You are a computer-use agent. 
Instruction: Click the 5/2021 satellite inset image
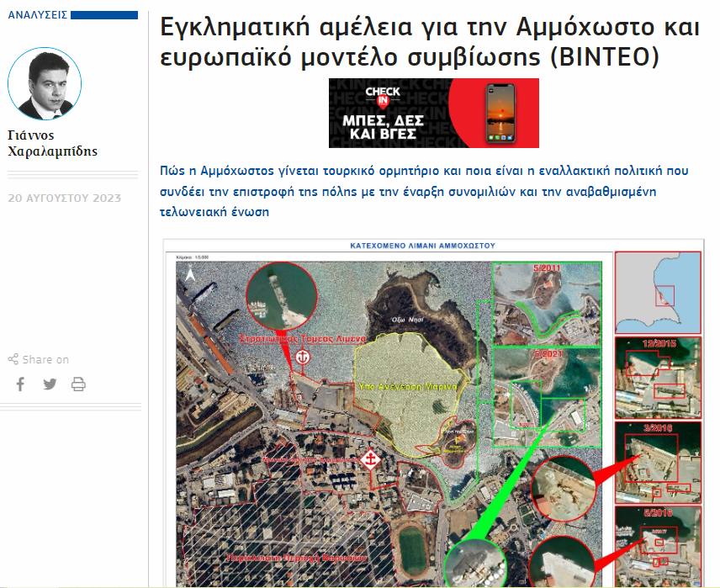point(547,387)
